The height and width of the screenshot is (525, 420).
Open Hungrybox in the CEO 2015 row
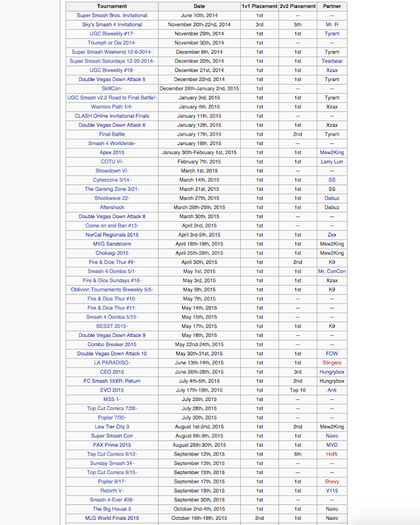pyautogui.click(x=332, y=372)
